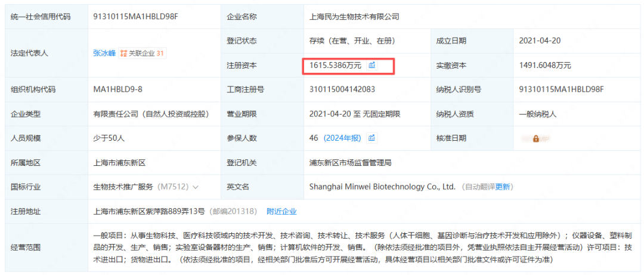Click the lock VIP icon in 核准日期 row
The height and width of the screenshot is (275, 644).
(x=536, y=139)
